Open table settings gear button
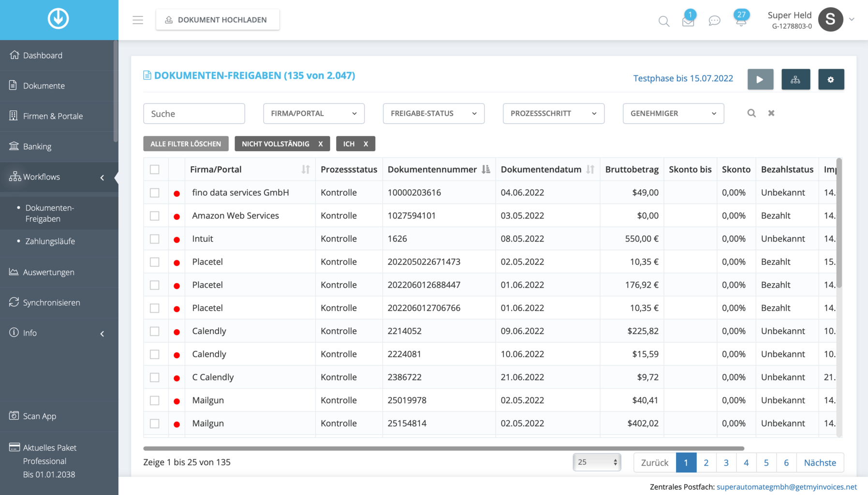 pyautogui.click(x=831, y=79)
